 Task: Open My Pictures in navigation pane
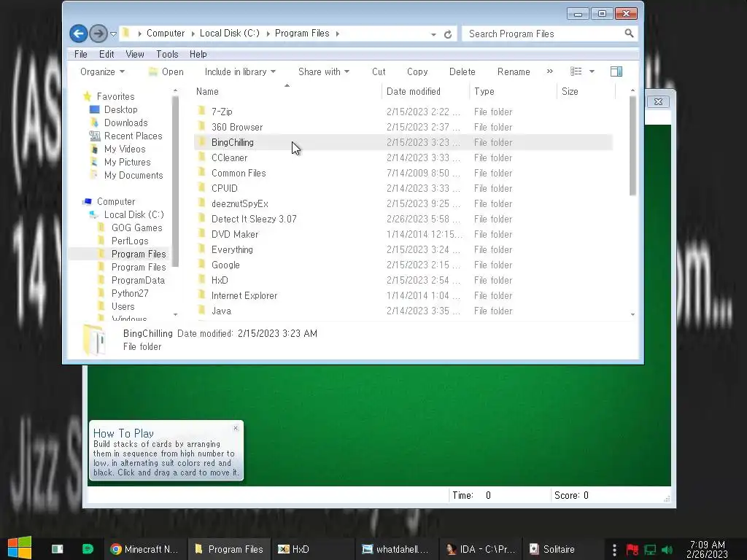[x=127, y=163]
